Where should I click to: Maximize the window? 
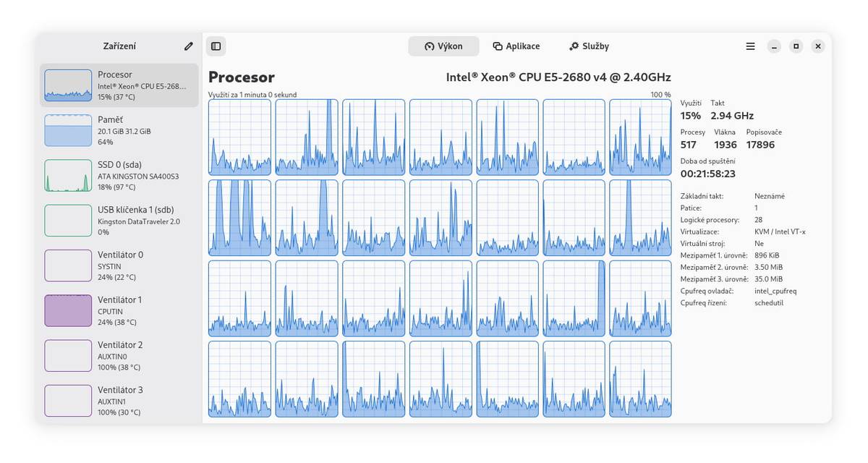pos(796,46)
